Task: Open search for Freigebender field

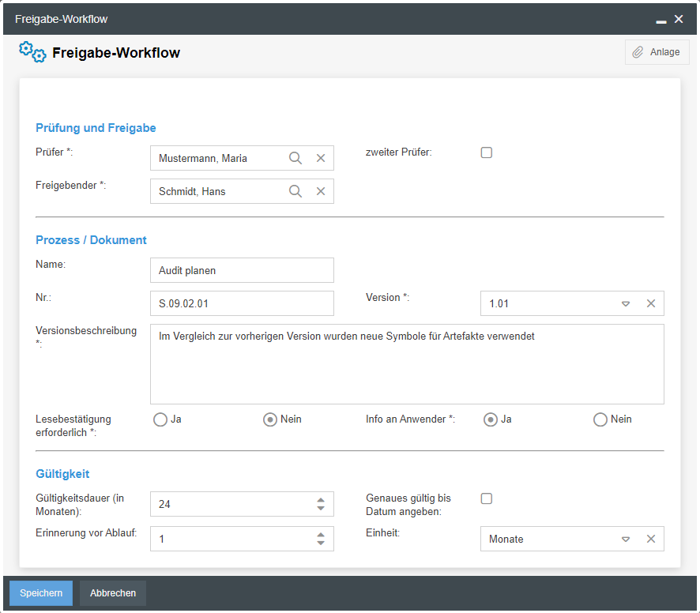Action: pyautogui.click(x=295, y=191)
